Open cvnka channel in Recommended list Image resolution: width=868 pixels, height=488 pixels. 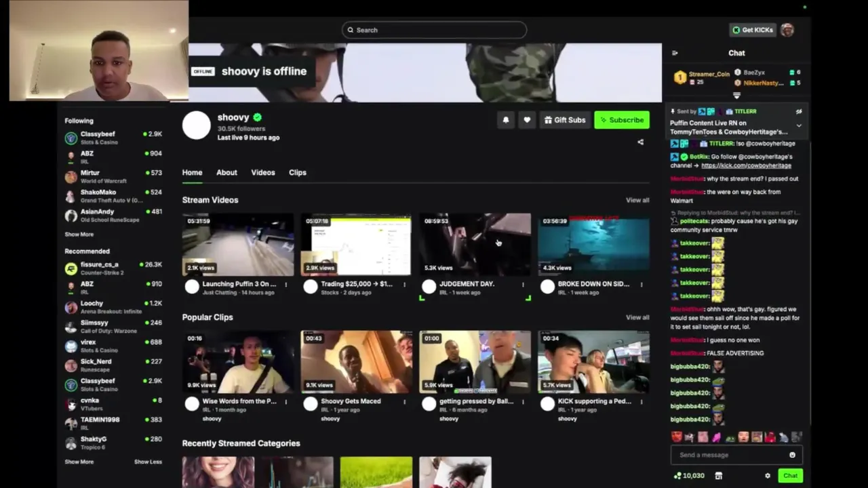click(113, 404)
